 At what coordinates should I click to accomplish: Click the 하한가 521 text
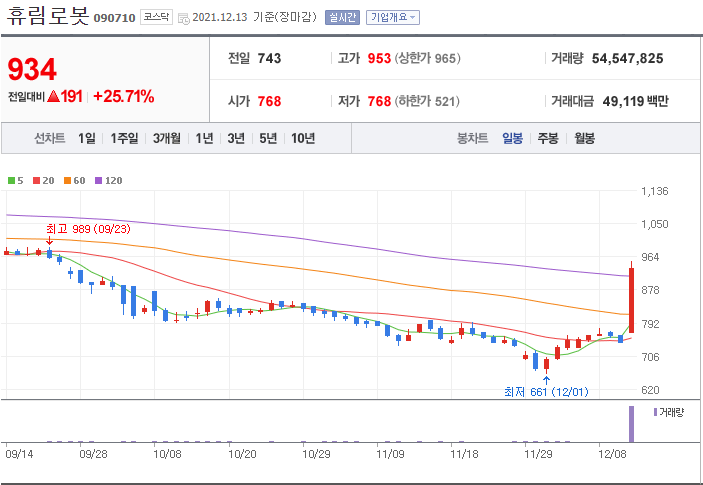(x=427, y=101)
